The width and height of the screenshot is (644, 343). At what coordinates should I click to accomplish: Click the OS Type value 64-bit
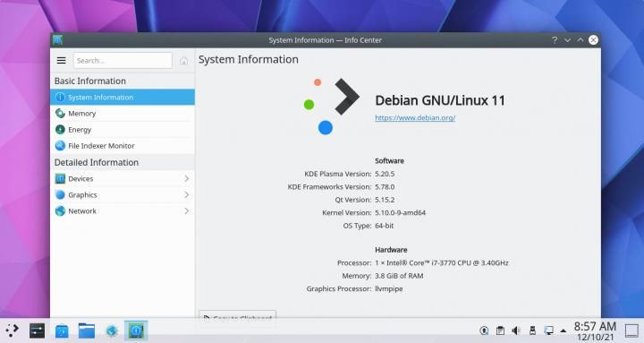coord(384,226)
